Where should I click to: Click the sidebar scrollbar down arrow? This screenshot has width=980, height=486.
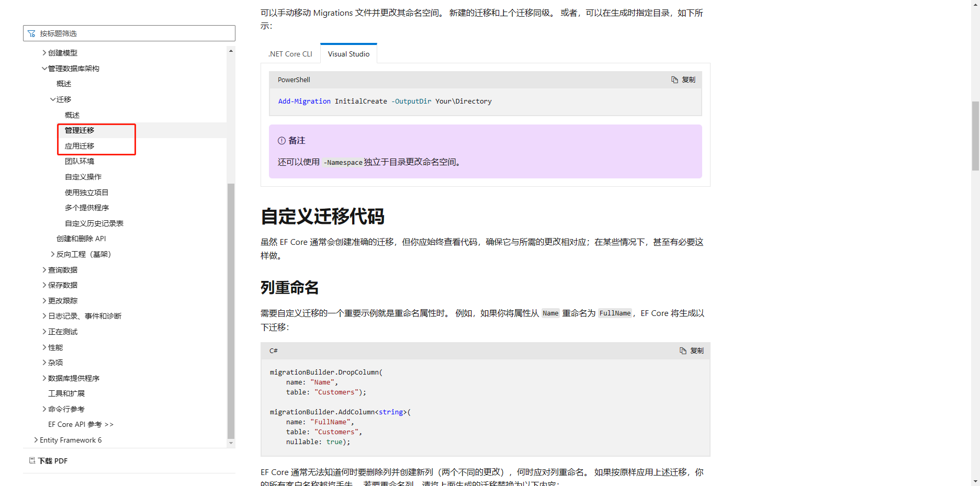click(x=231, y=443)
